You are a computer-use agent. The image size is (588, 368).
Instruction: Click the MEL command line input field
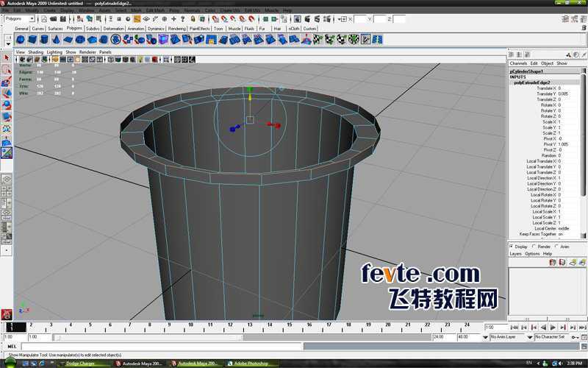coord(162,347)
